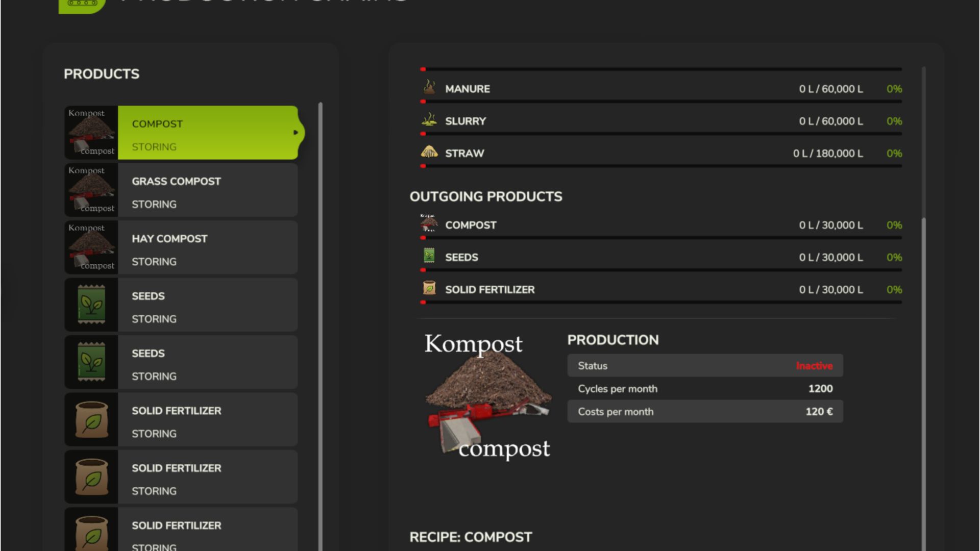980x551 pixels.
Task: Select the first Solid Fertilizer product entry
Action: [207, 420]
